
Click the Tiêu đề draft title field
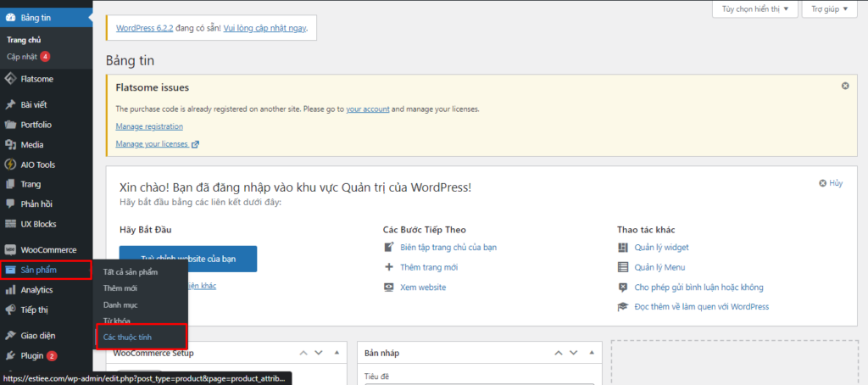[x=479, y=384]
